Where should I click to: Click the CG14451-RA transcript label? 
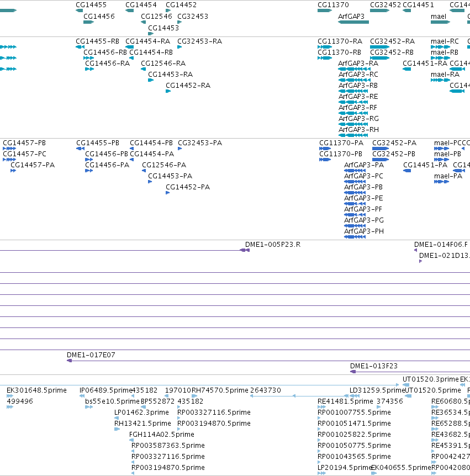point(425,63)
